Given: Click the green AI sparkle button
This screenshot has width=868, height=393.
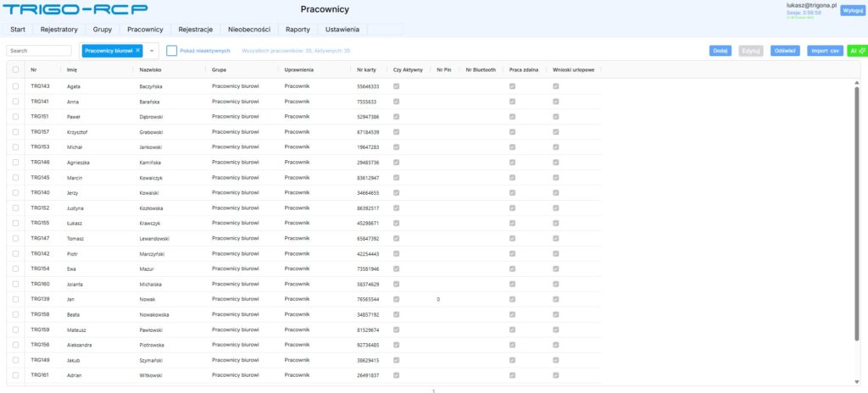Looking at the screenshot, I should coord(856,51).
